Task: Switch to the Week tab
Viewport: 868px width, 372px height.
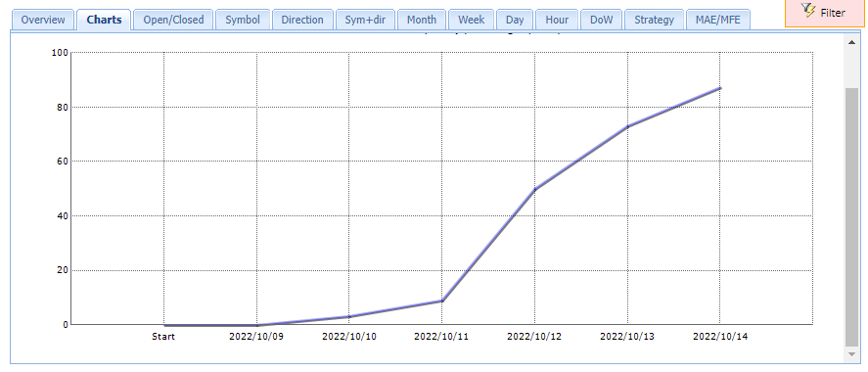Action: click(x=471, y=20)
